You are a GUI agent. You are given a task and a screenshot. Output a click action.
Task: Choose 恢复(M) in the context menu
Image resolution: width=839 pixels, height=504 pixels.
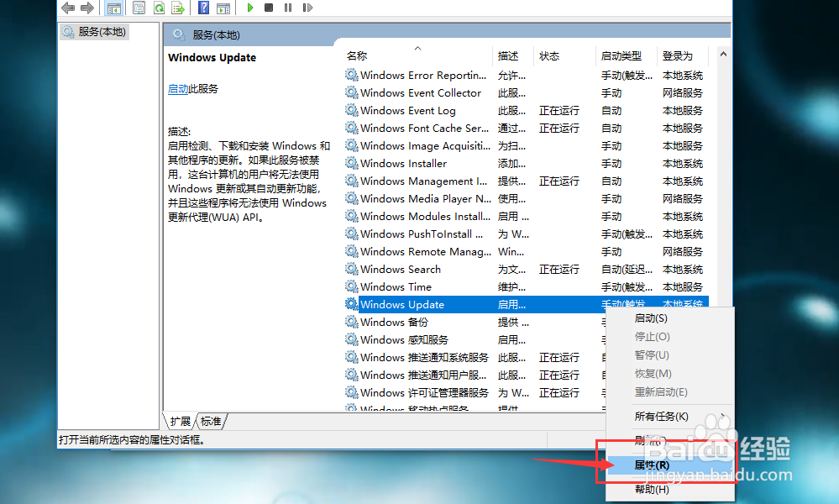click(x=670, y=374)
